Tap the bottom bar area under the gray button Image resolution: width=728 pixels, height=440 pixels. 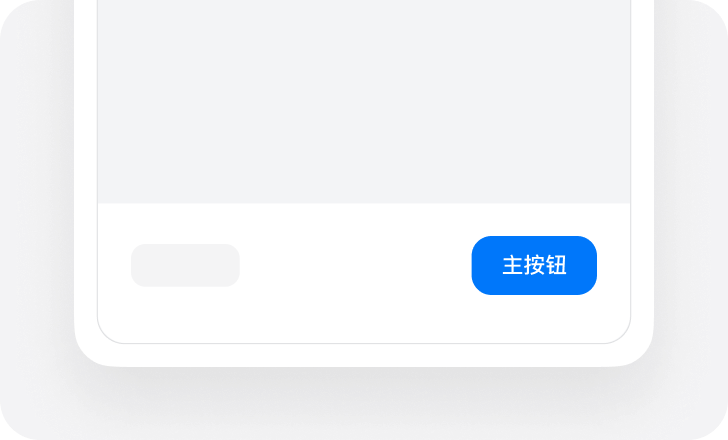[x=185, y=314]
